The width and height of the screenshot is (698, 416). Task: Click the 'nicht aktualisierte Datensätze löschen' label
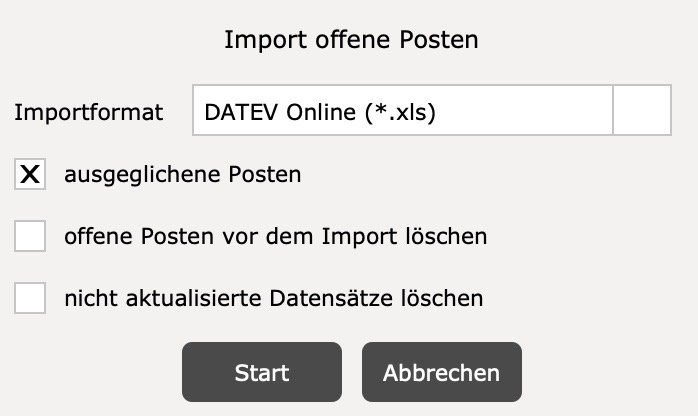(274, 298)
